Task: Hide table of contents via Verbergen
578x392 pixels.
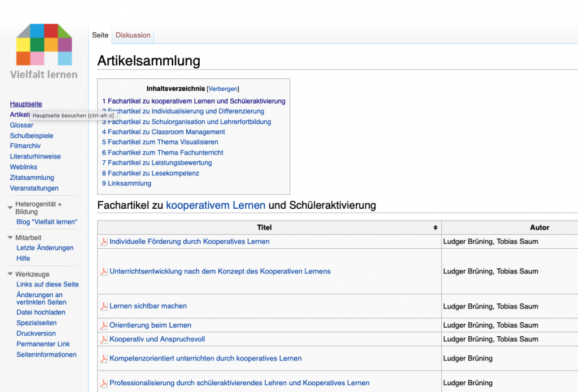Action: 223,89
